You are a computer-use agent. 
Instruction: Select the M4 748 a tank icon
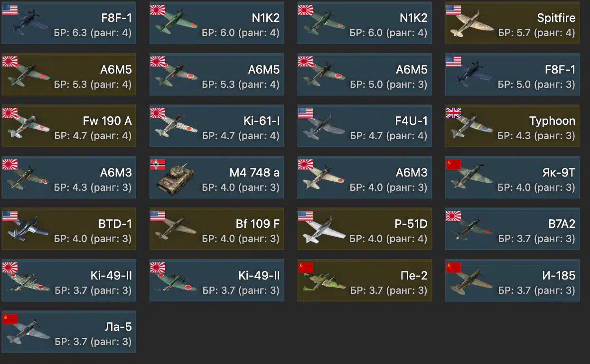pyautogui.click(x=175, y=179)
